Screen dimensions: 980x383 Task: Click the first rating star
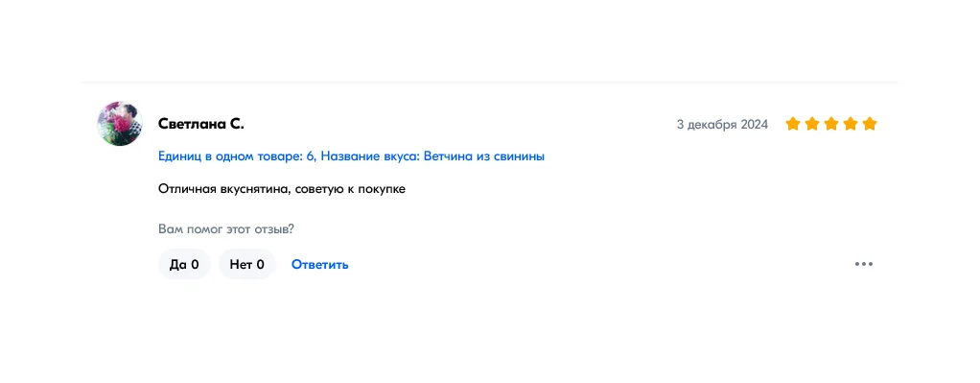[x=793, y=124]
